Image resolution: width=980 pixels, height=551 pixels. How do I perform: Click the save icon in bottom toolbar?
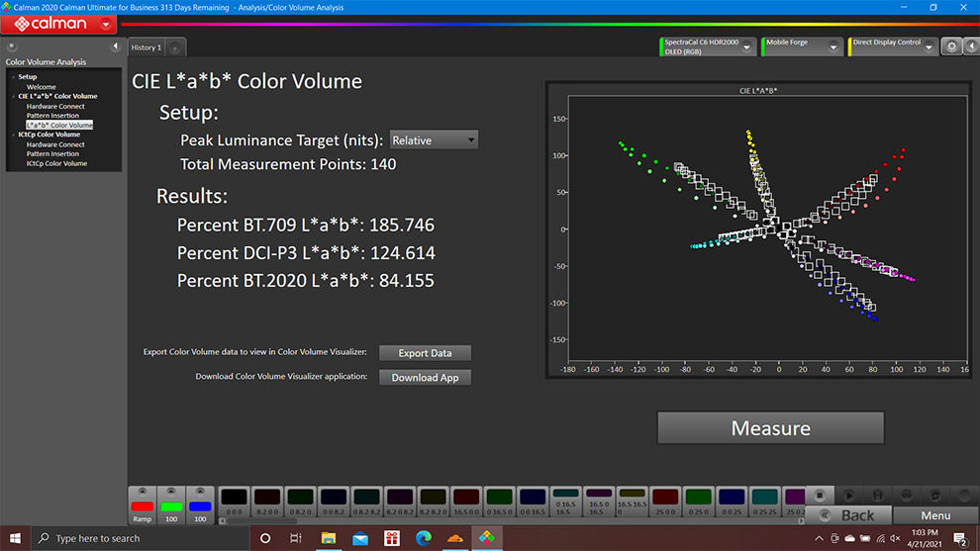[877, 496]
